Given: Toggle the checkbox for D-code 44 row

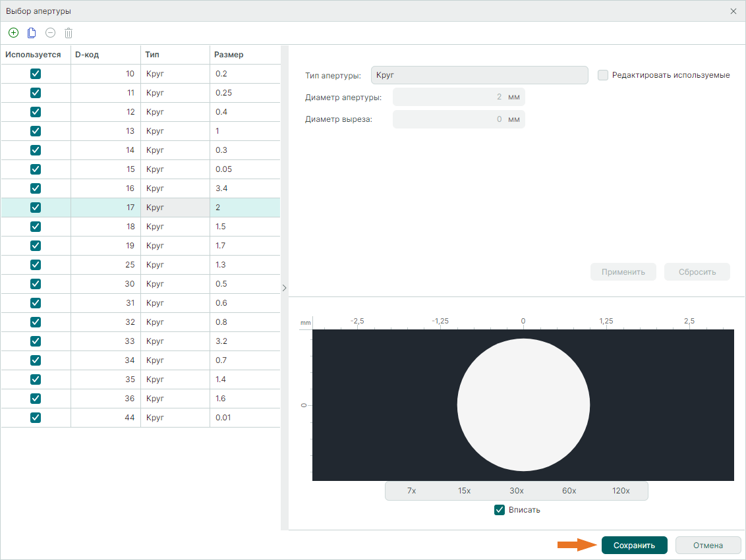Looking at the screenshot, I should 36,418.
